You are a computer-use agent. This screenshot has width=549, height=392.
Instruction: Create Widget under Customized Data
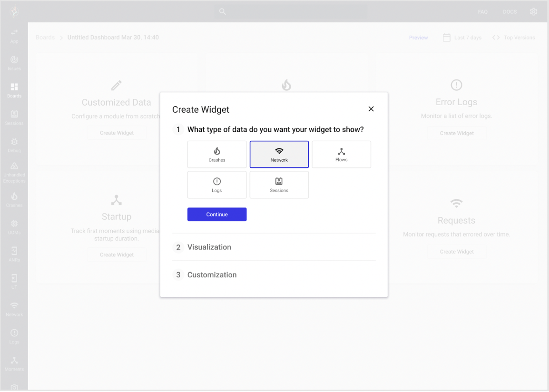[117, 133]
